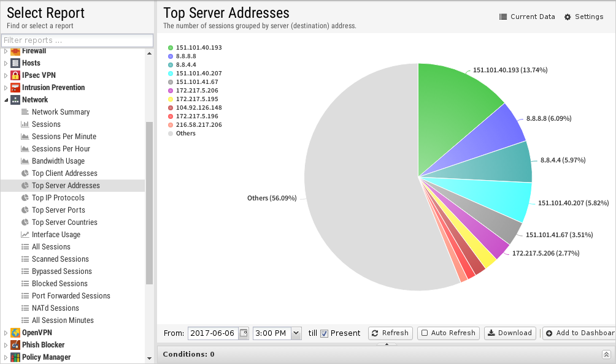
Task: Click the Blocked Sessions list icon
Action: (x=25, y=284)
